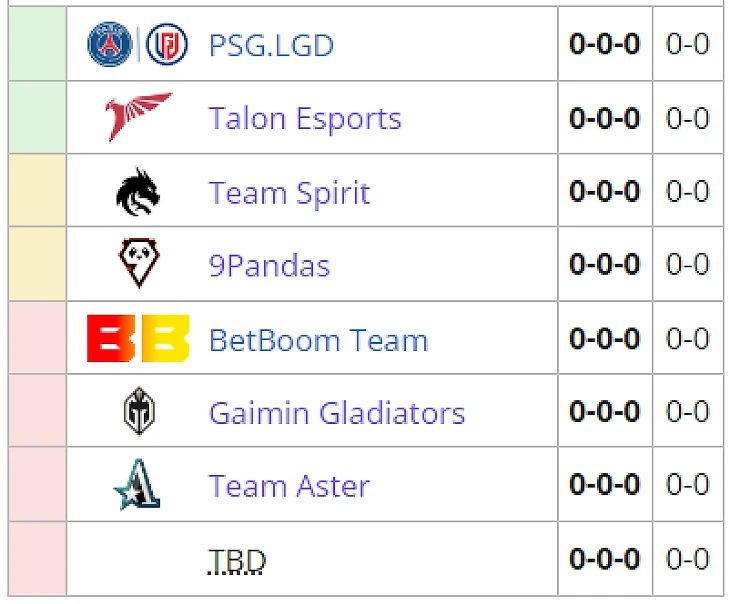This screenshot has height=604, width=730.
Task: Click the bold 0-0-0 score for PSG.LGD
Action: tap(604, 44)
